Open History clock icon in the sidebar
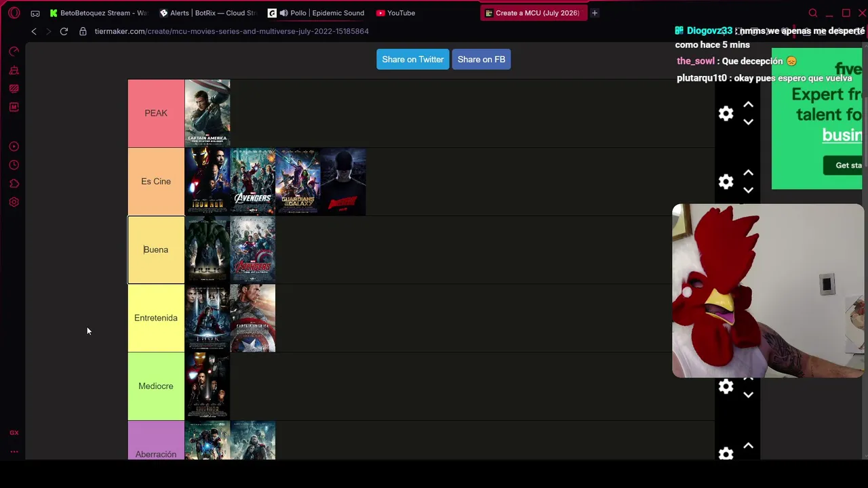 click(x=14, y=165)
